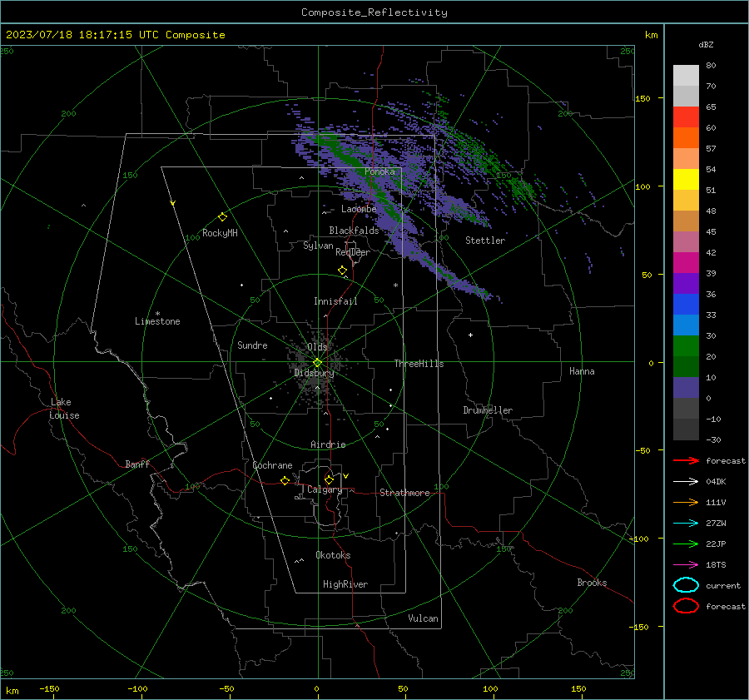Image resolution: width=749 pixels, height=700 pixels.
Task: Click the RockyMH label
Action: [220, 233]
